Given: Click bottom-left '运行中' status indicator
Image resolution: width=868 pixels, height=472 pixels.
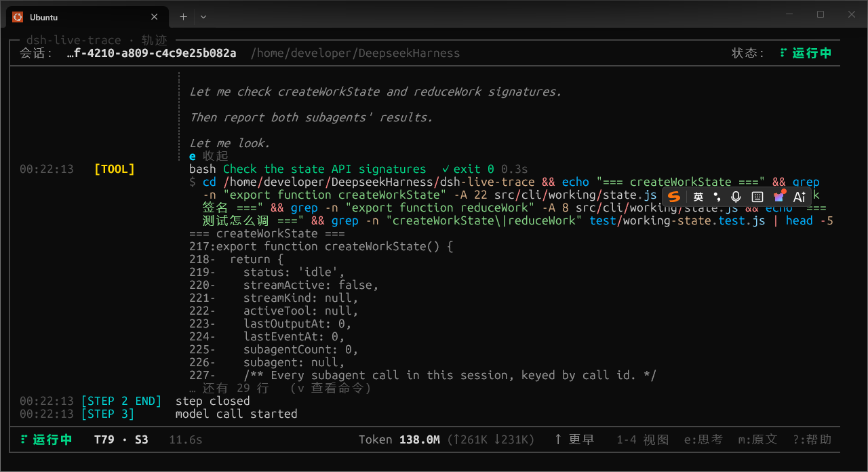Looking at the screenshot, I should coord(46,439).
